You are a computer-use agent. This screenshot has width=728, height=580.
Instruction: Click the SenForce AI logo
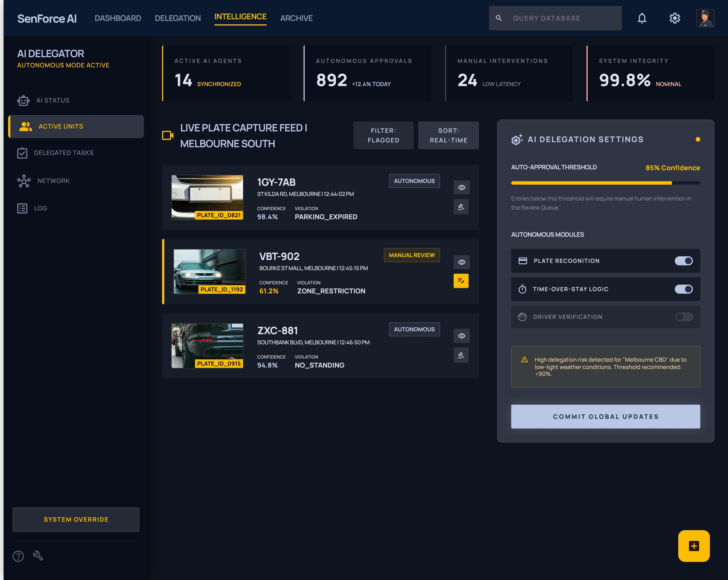pyautogui.click(x=47, y=18)
